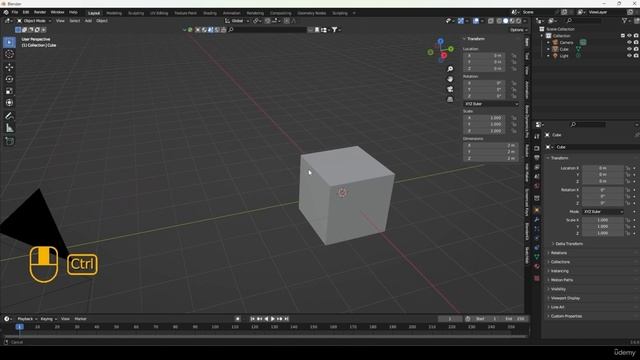Hide the Cube in the outliner
Screen dimensions: 640x360
click(x=629, y=49)
